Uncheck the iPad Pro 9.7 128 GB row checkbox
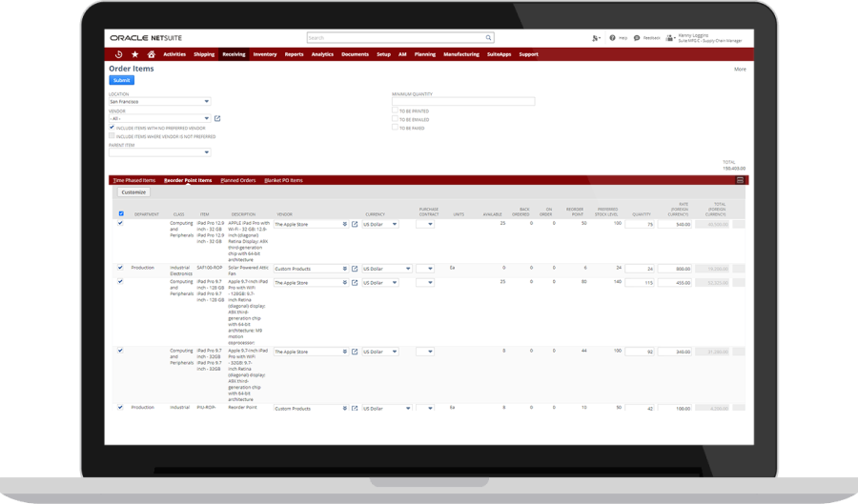Viewport: 858px width, 504px height. (x=120, y=281)
